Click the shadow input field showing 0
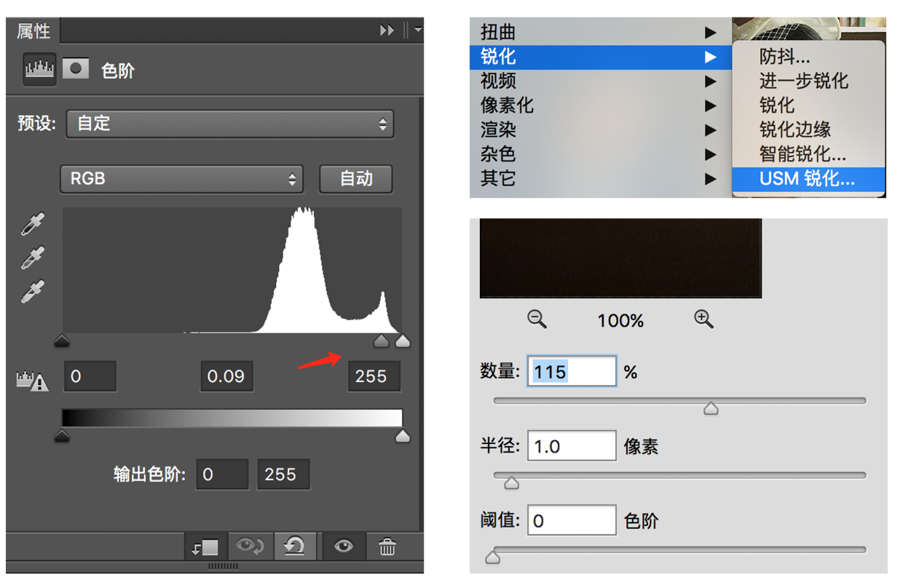The image size is (900, 588). point(90,376)
